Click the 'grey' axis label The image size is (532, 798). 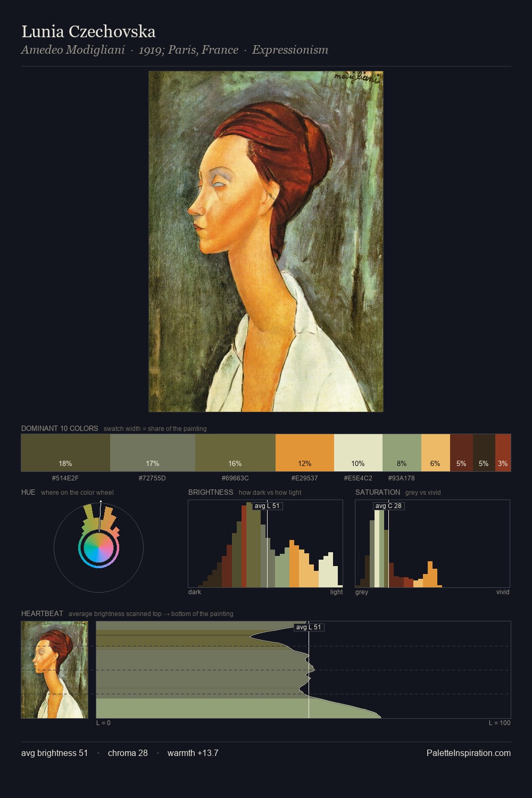coord(362,592)
